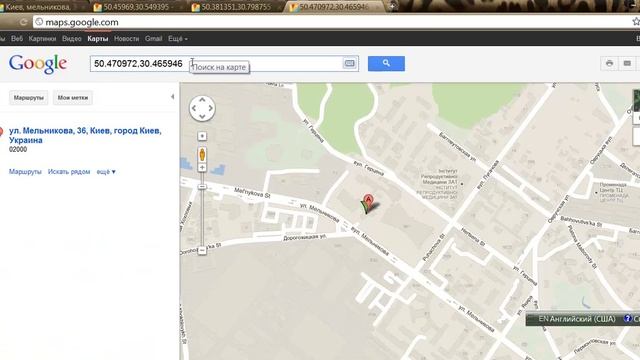Click the Street View pegman icon

click(202, 154)
